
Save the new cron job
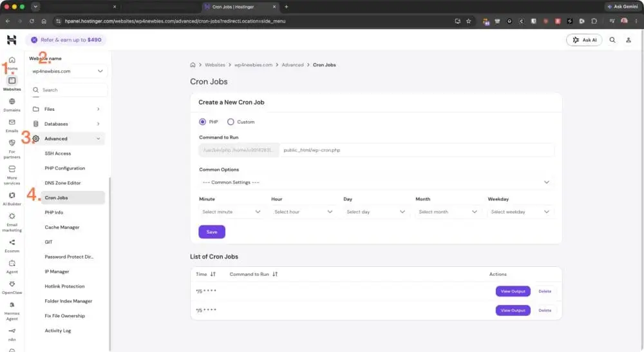click(211, 232)
